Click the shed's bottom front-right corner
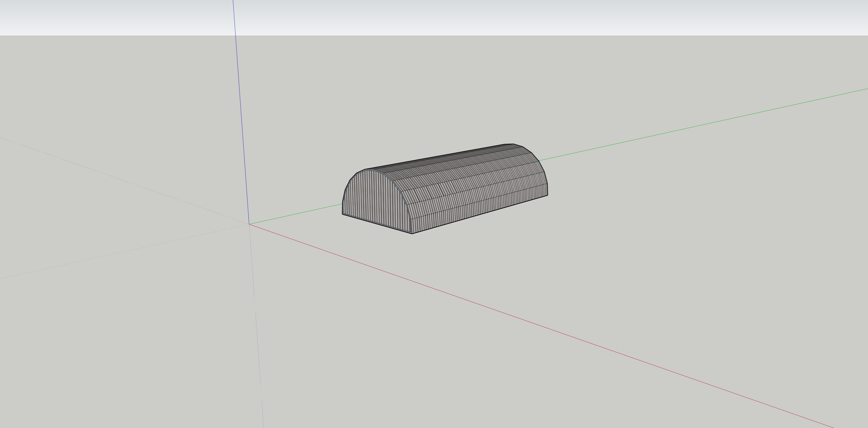Viewport: 868px width, 428px height. 412,233
